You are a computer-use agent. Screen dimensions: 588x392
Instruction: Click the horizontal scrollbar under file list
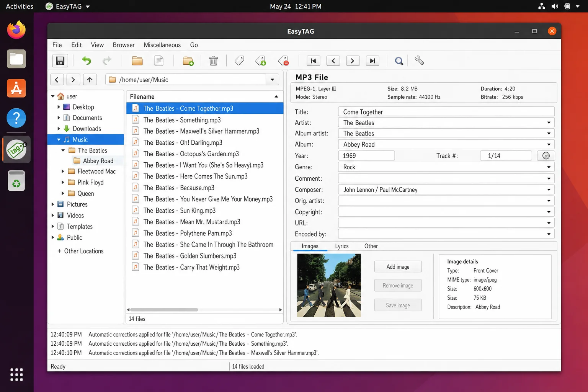tap(164, 310)
